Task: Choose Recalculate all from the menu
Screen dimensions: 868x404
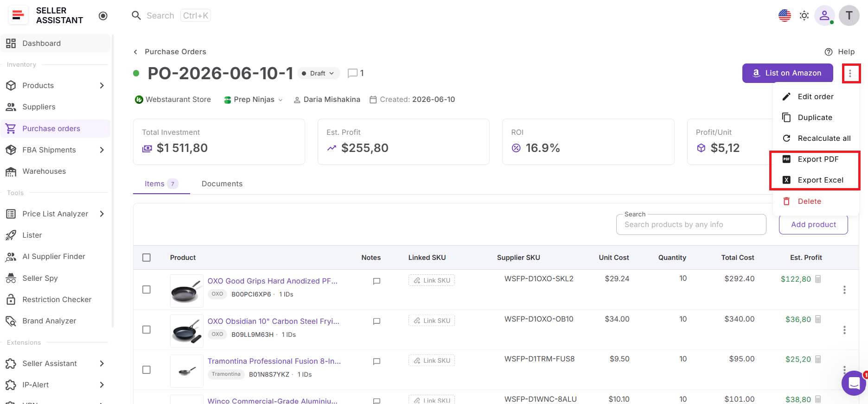Action: 816,138
